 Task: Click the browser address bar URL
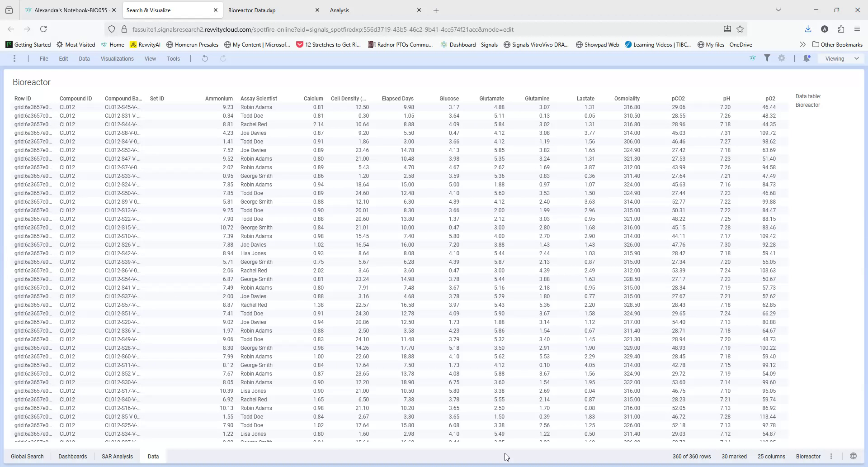pyautogui.click(x=323, y=29)
